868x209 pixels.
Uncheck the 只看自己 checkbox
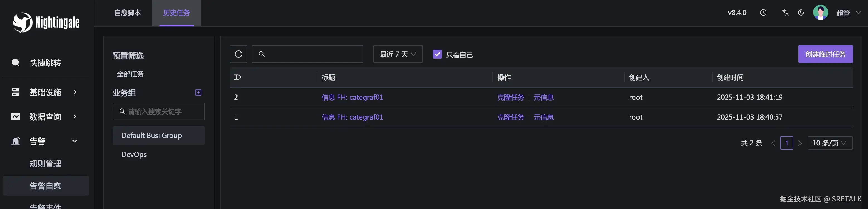(437, 54)
